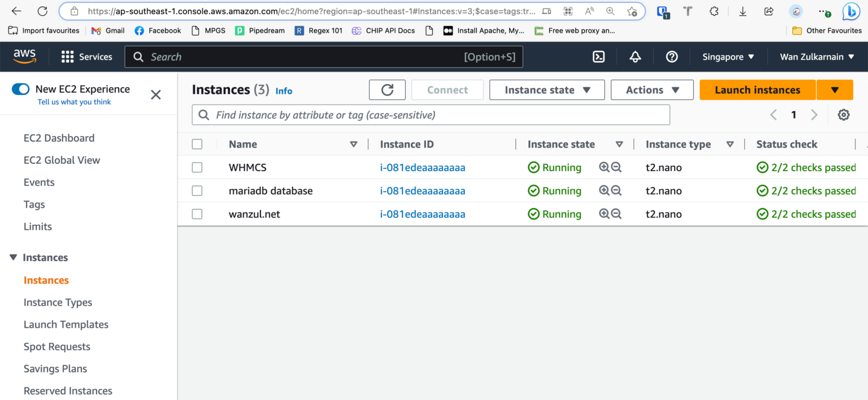Viewport: 868px width, 400px height.
Task: Turn off the New EC2 Experience toggle
Action: (20, 89)
